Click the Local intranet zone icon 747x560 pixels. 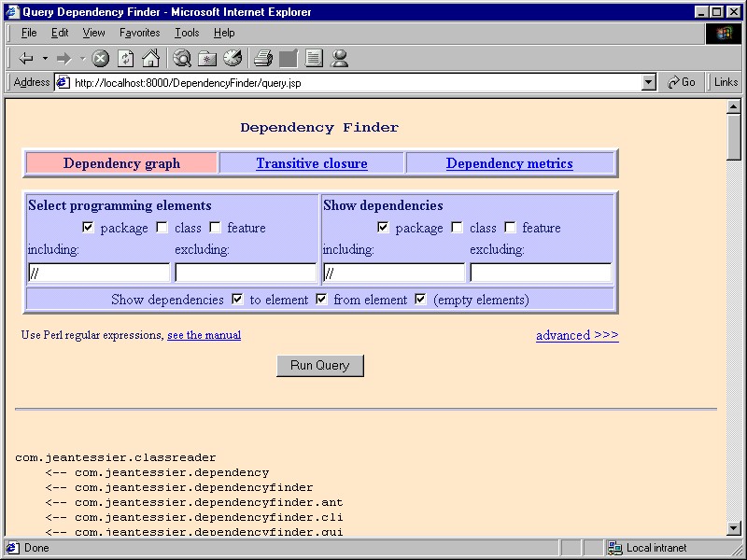click(615, 548)
